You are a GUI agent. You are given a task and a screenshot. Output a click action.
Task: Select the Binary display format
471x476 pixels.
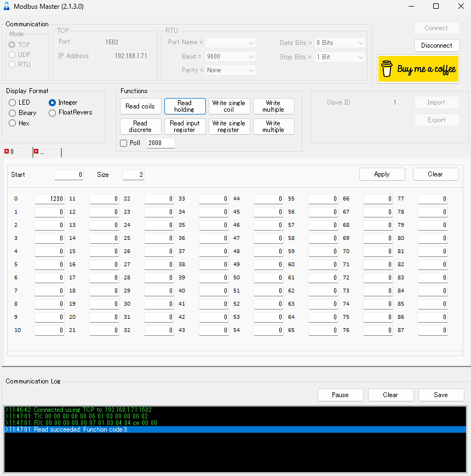coord(13,113)
